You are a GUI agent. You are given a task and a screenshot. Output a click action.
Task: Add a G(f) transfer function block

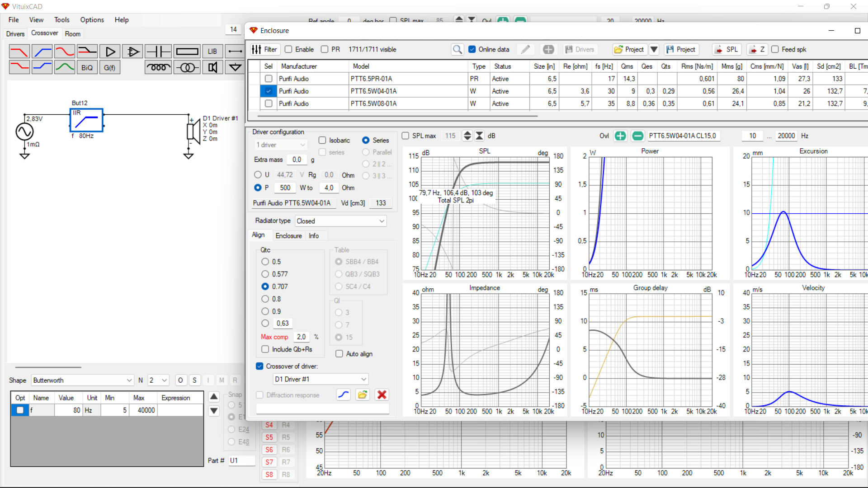110,67
